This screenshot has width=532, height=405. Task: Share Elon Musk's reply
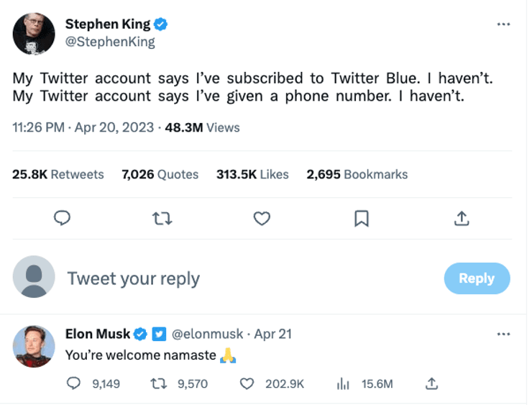pos(431,384)
